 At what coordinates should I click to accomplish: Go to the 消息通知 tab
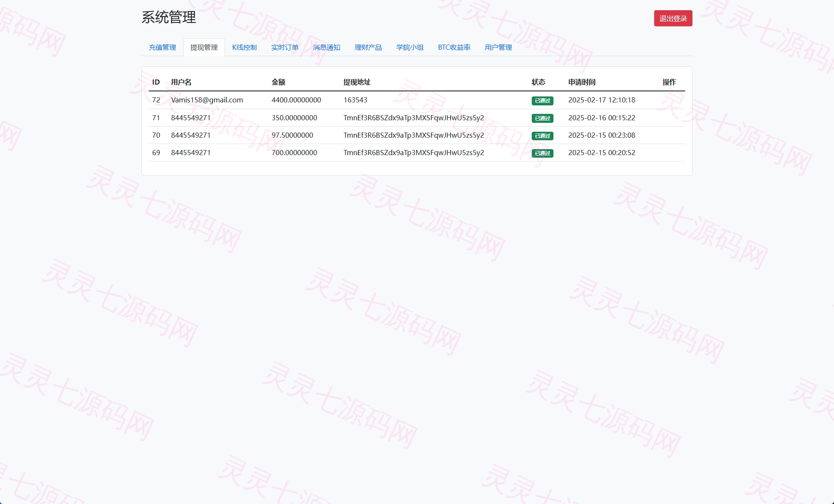[x=326, y=47]
